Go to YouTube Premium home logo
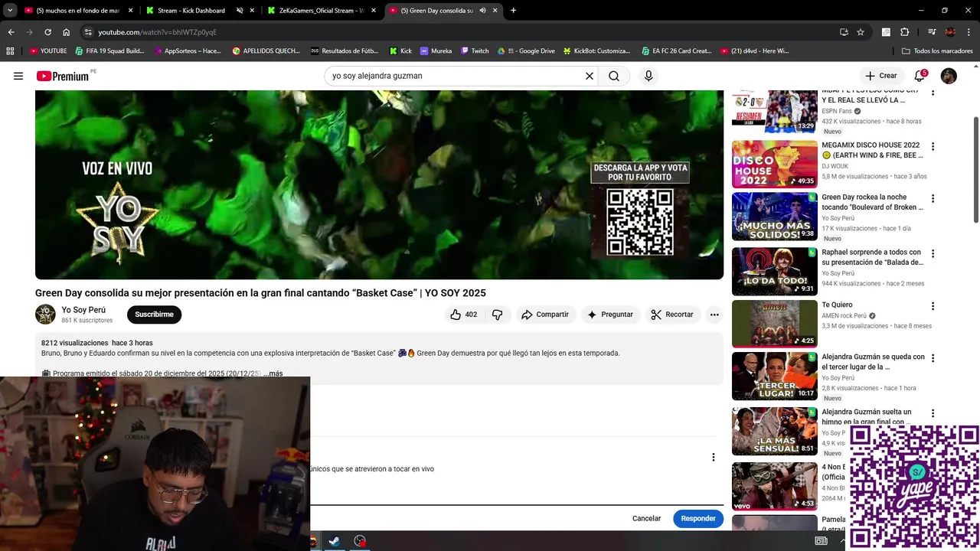Viewport: 980px width, 551px height. pos(63,76)
